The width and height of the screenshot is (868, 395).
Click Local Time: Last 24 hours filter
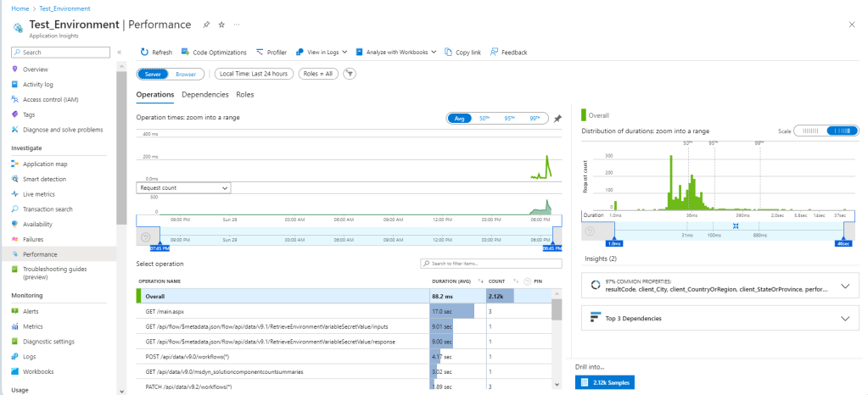tap(254, 74)
